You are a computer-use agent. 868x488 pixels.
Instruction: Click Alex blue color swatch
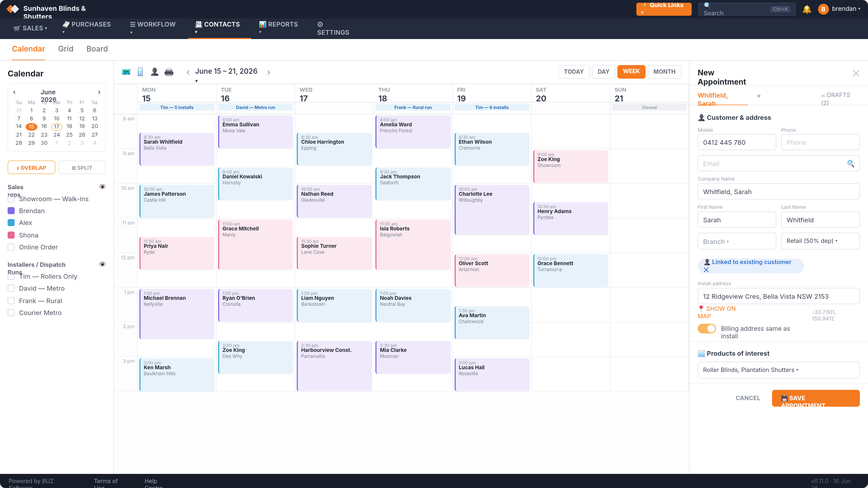pos(11,223)
